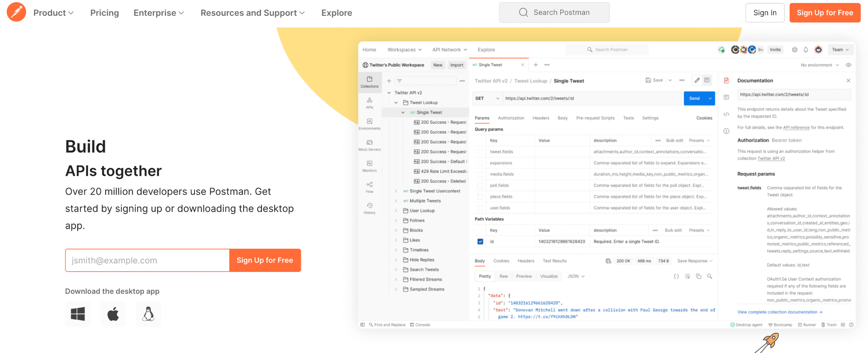The width and height of the screenshot is (868, 353).
Task: Search the response with the magnifier icon
Action: point(709,276)
